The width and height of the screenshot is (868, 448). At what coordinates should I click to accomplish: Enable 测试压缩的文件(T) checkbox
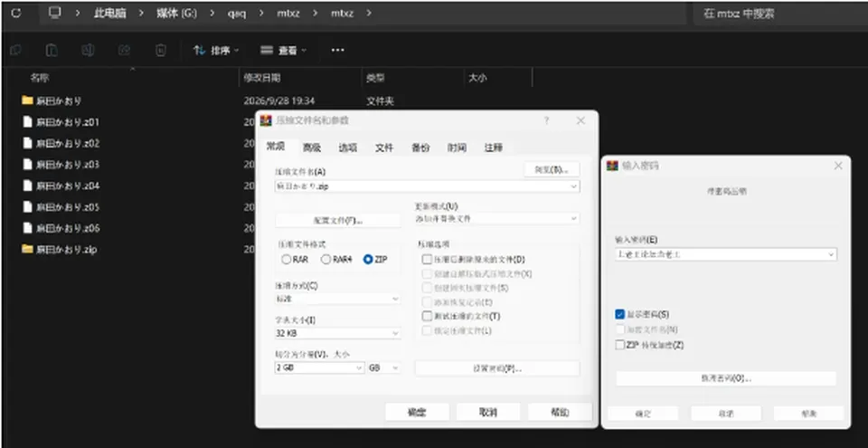click(427, 316)
